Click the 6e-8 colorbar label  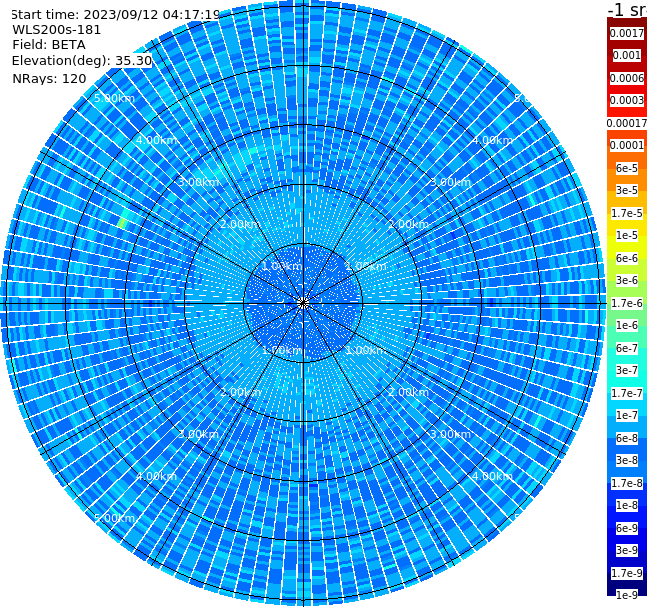point(627,438)
